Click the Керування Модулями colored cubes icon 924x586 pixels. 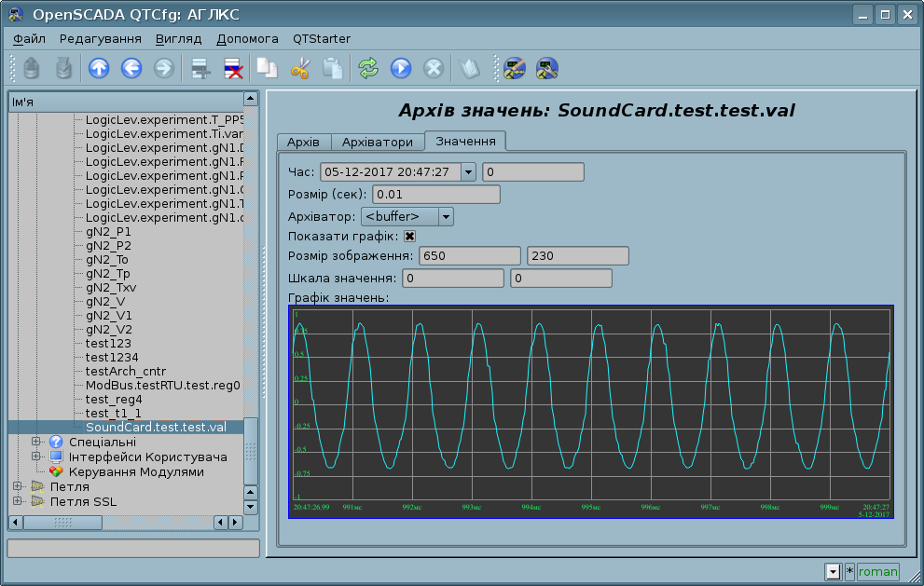(56, 471)
